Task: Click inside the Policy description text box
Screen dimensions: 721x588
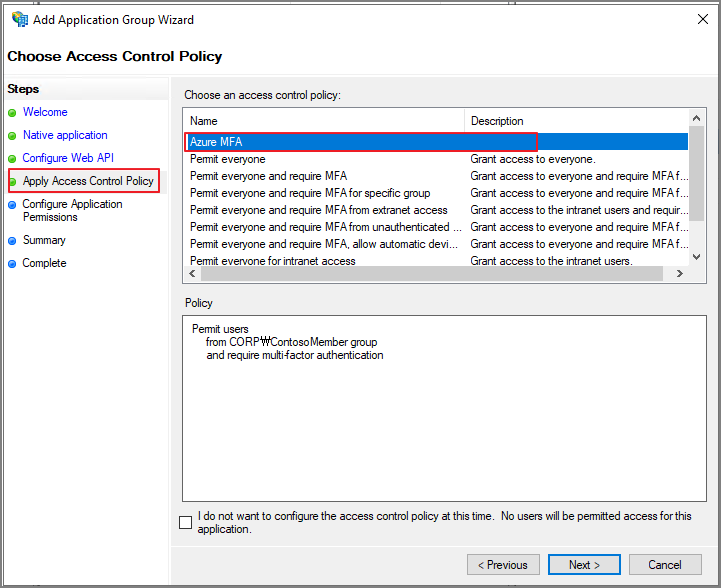Action: pyautogui.click(x=444, y=408)
